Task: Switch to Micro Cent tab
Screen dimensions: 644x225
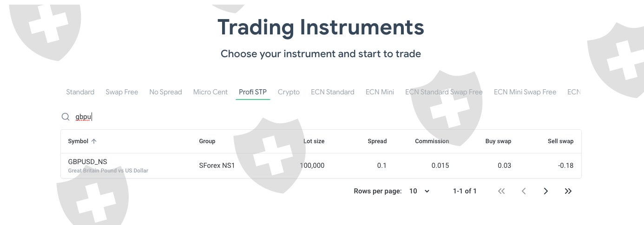Action: (210, 92)
